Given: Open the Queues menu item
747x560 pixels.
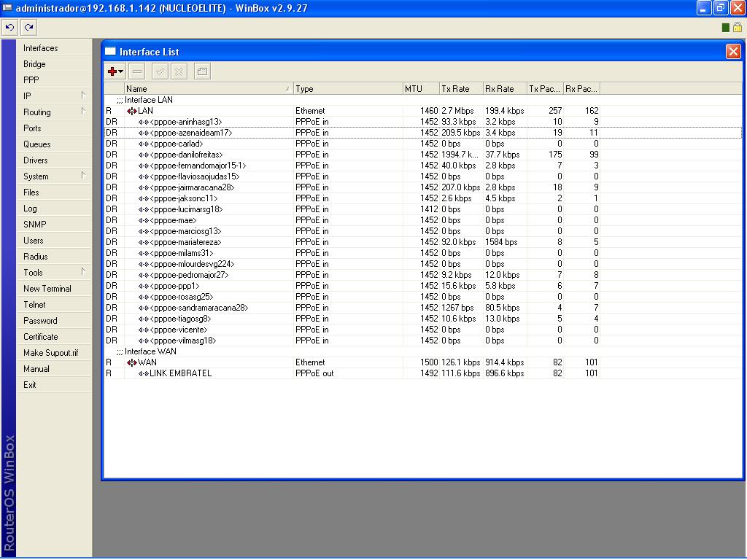Looking at the screenshot, I should [x=54, y=144].
